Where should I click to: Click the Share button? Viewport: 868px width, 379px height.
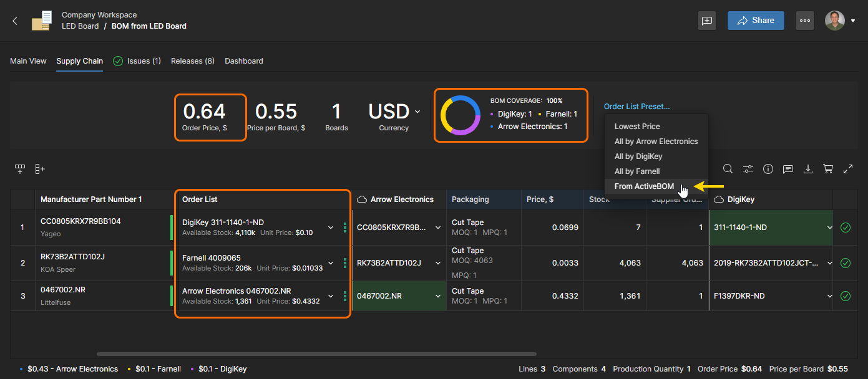pyautogui.click(x=755, y=21)
